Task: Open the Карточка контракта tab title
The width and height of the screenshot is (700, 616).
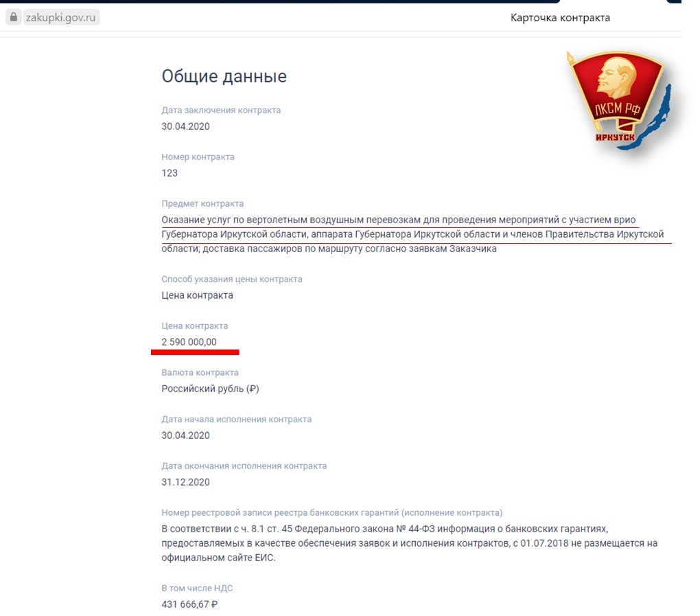Action: point(560,18)
